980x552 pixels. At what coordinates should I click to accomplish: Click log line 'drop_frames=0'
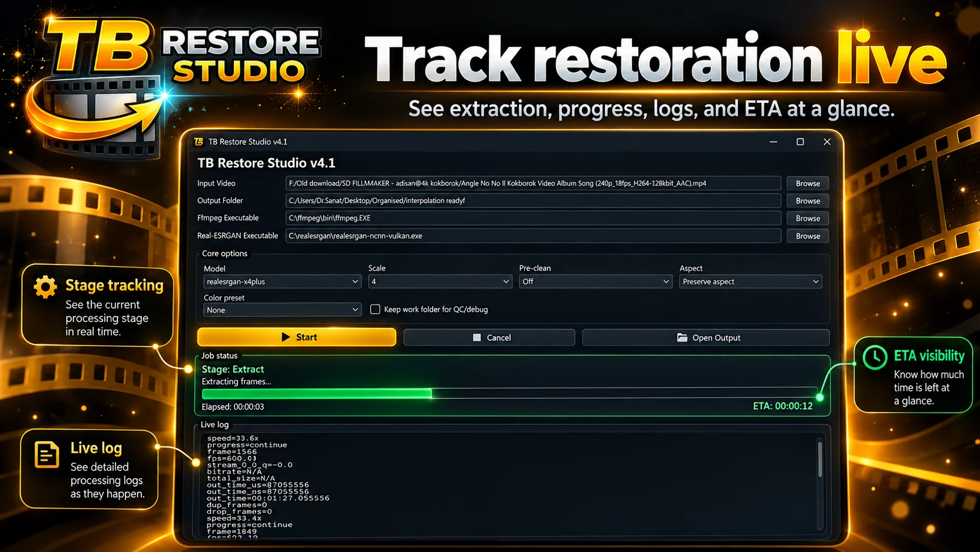[x=239, y=512]
